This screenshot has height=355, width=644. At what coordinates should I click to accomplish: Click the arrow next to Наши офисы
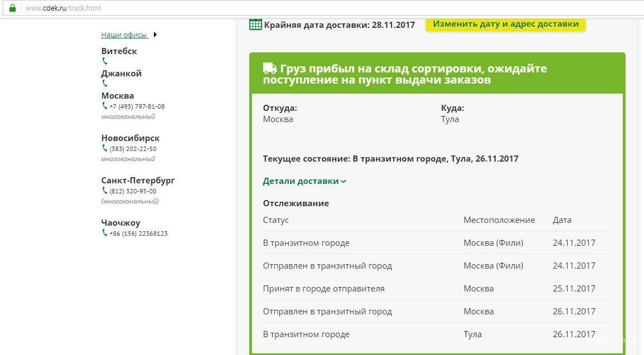click(x=155, y=35)
